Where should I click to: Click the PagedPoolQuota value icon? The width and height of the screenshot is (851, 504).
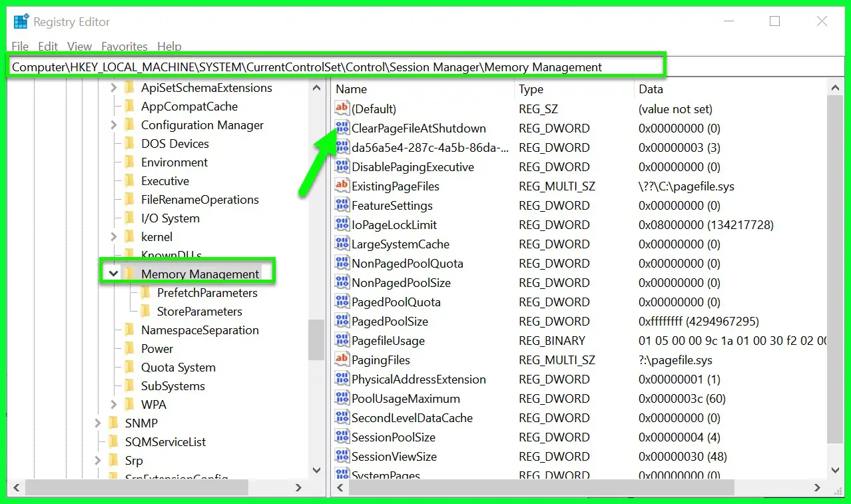[x=342, y=302]
